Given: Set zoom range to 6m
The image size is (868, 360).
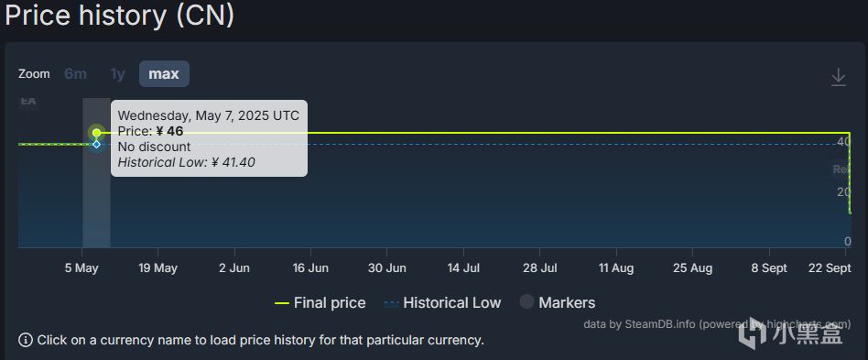Looking at the screenshot, I should click(75, 73).
